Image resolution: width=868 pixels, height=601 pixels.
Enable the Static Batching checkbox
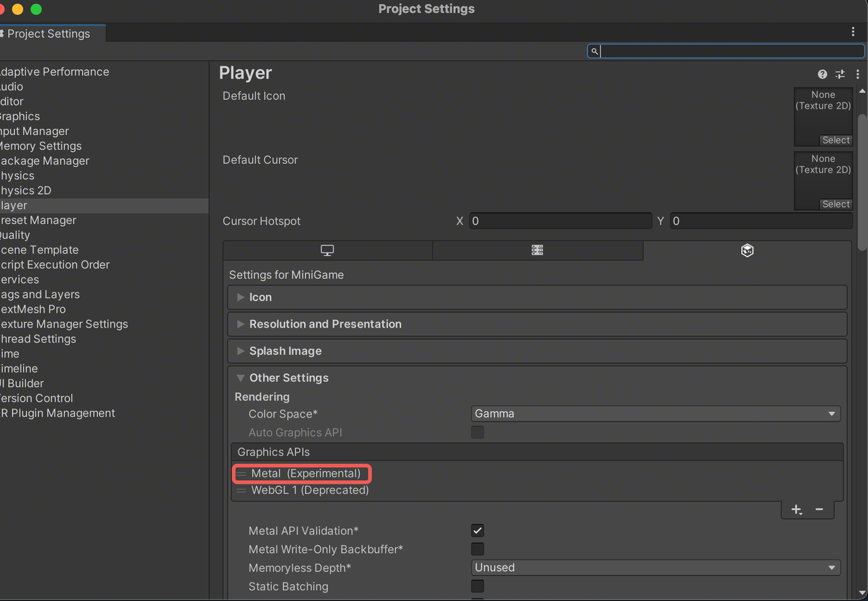(x=477, y=586)
